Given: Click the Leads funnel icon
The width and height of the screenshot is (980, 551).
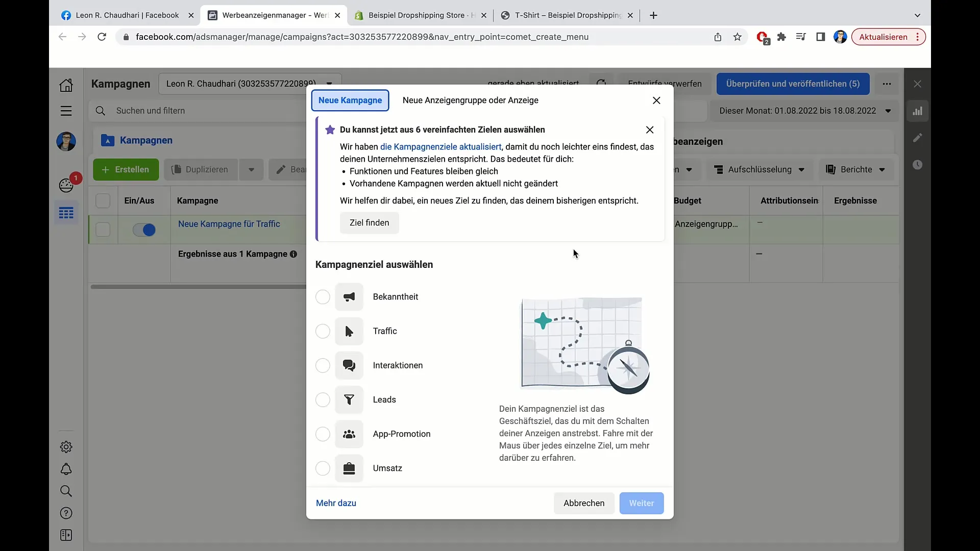Looking at the screenshot, I should click(349, 399).
